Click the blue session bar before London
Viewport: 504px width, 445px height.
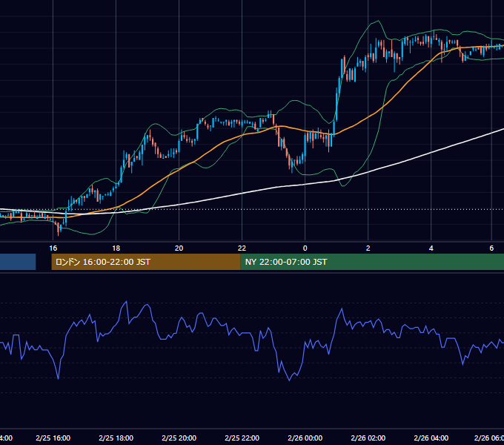point(18,262)
